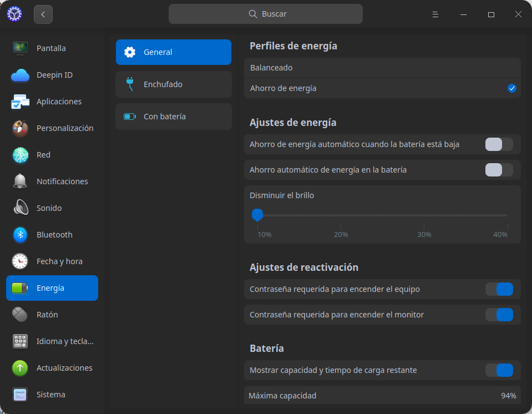
Task: Go to Red network section
Action: coord(52,155)
